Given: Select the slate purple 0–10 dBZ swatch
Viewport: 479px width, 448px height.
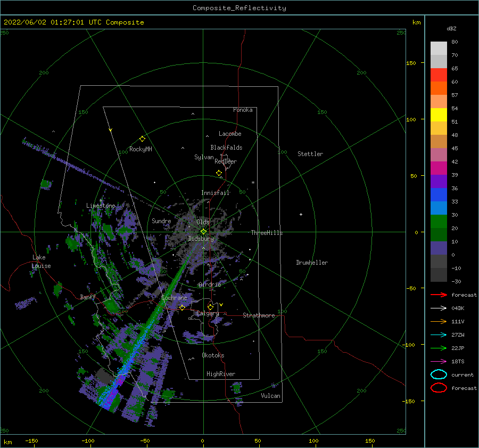Looking at the screenshot, I should [x=439, y=248].
